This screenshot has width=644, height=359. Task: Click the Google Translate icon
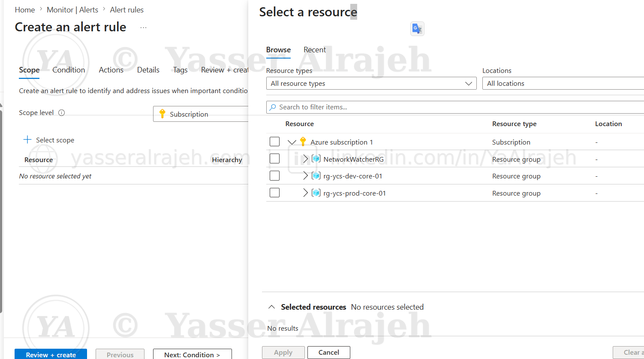coord(417,29)
